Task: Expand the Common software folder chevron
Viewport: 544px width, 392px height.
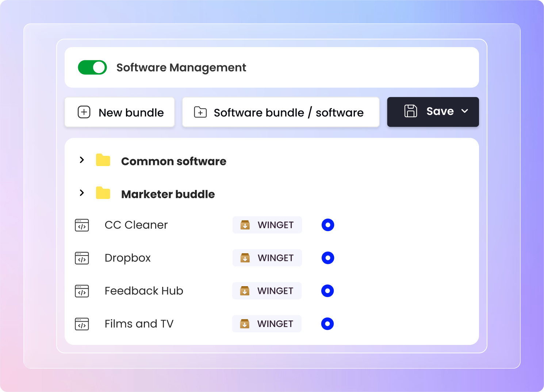Action: tap(82, 160)
